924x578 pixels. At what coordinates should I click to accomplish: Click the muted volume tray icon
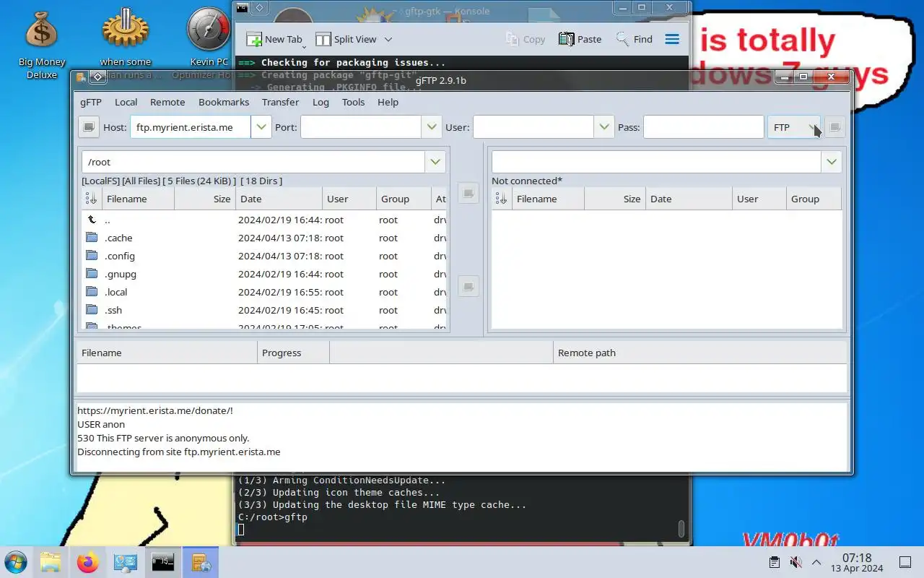(796, 562)
